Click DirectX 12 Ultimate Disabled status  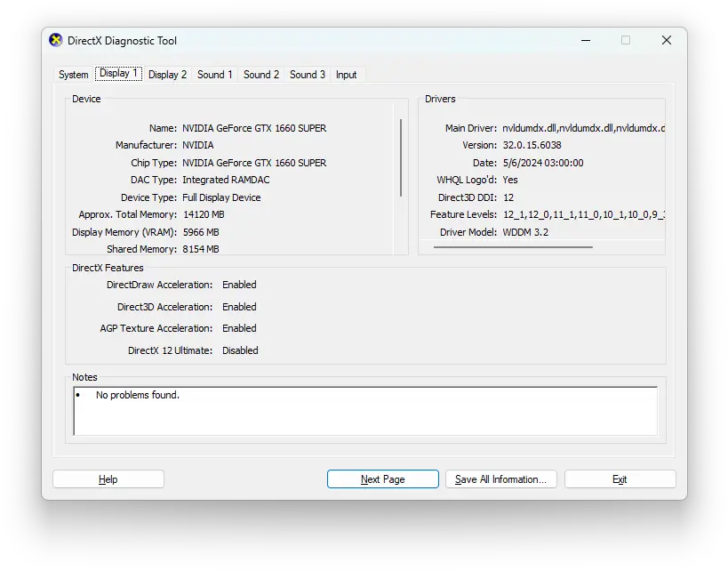click(240, 350)
